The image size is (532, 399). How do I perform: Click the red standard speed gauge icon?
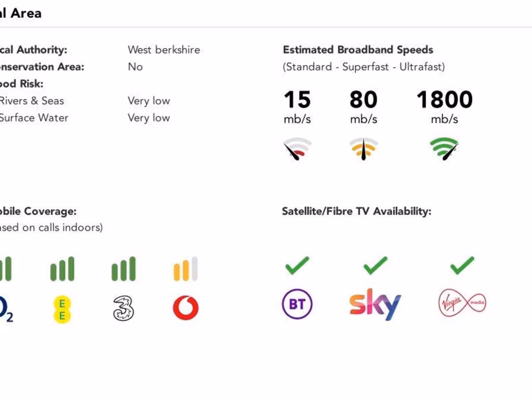(x=297, y=149)
